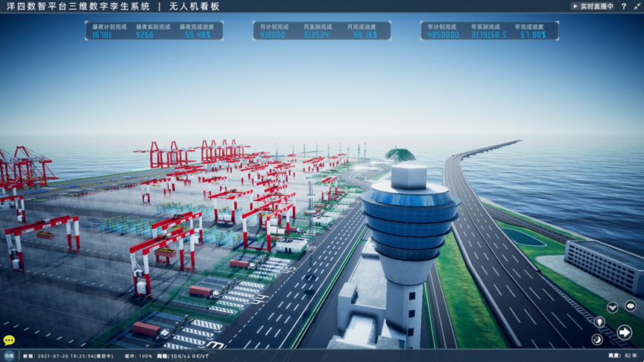This screenshot has width=644, height=362.
Task: Open the yellow chat bubble icon
Action: [x=9, y=340]
